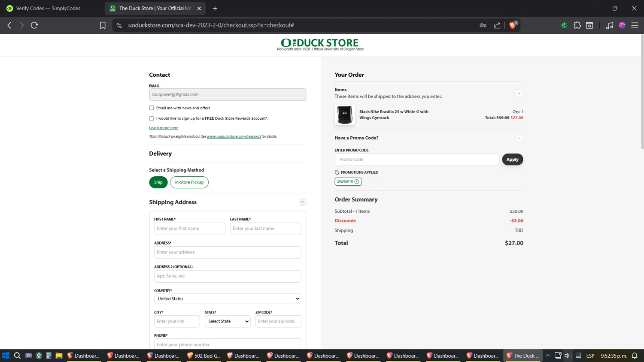
Task: Open the taskbar calculator icon
Action: point(49,356)
